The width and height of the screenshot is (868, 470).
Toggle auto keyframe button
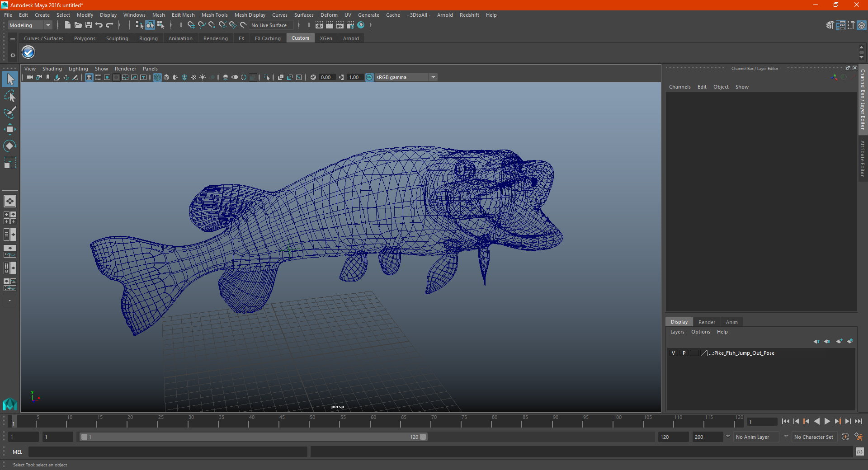tap(845, 437)
